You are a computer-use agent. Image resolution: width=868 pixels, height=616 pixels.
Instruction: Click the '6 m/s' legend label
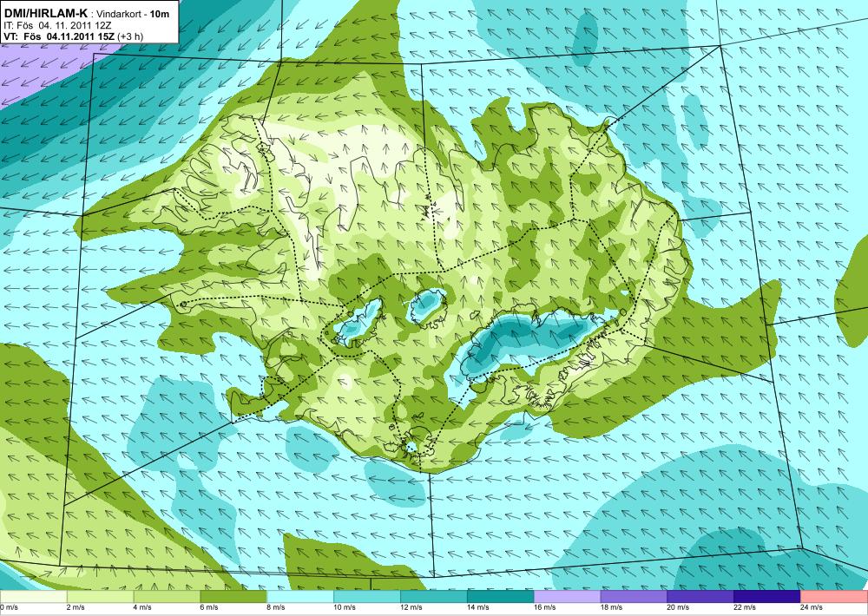(x=208, y=607)
